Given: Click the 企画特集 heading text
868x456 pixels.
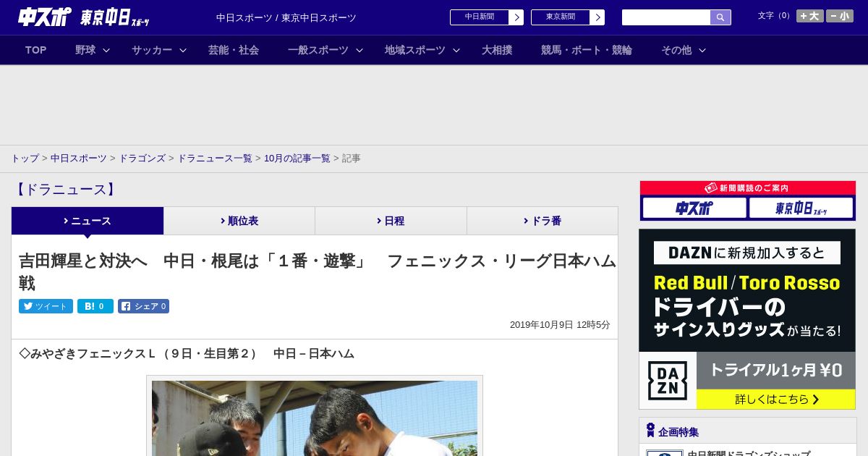Looking at the screenshot, I should coord(678,432).
